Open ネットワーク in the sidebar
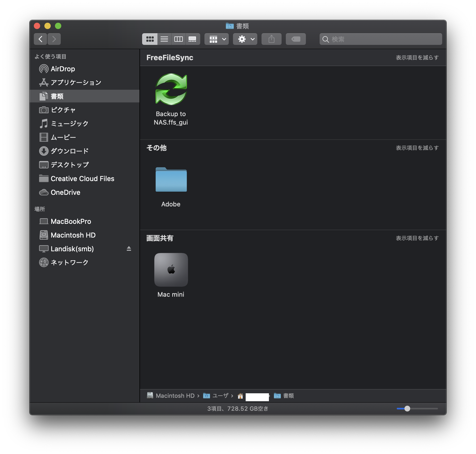 point(85,263)
